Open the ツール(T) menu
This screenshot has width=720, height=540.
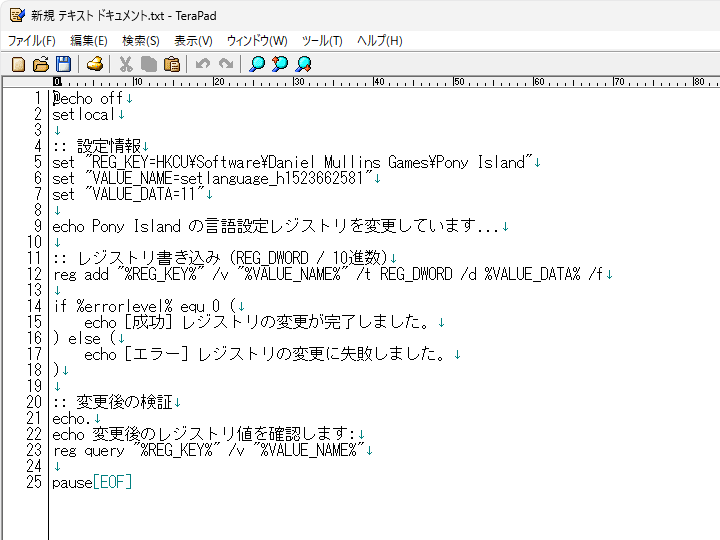click(x=322, y=41)
